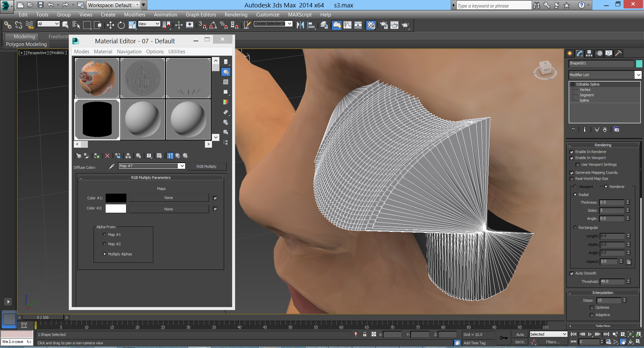Screen dimensions: 644x348
Task: Uncheck Enable In Renderer
Action: coord(572,152)
